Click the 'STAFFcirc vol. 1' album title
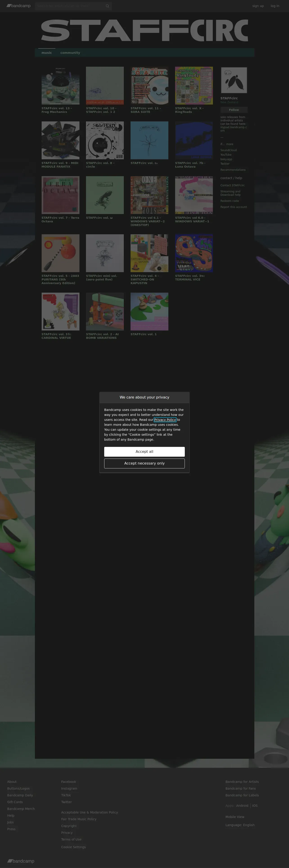 144,334
